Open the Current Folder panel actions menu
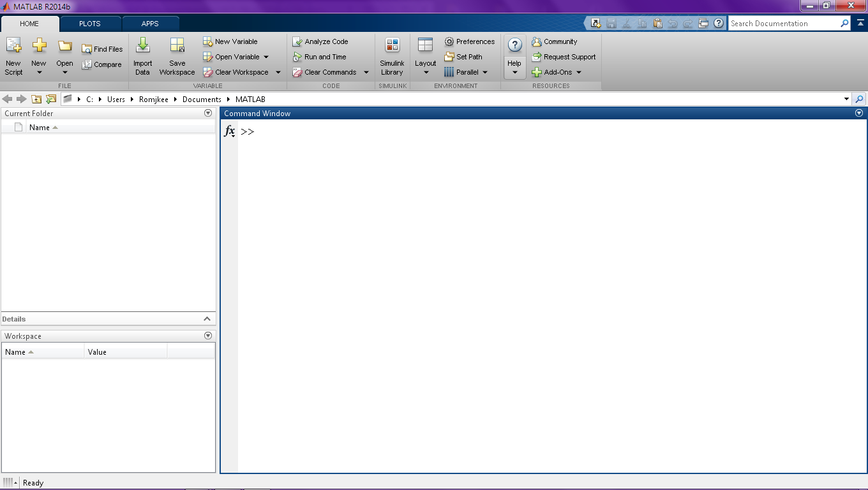Image resolution: width=868 pixels, height=490 pixels. 207,113
